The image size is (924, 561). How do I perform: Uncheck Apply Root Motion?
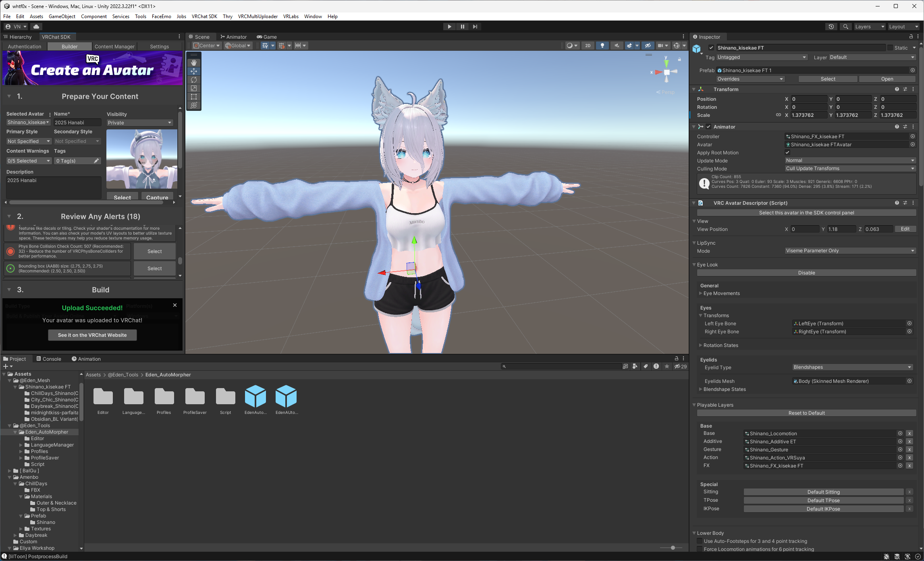tap(787, 152)
